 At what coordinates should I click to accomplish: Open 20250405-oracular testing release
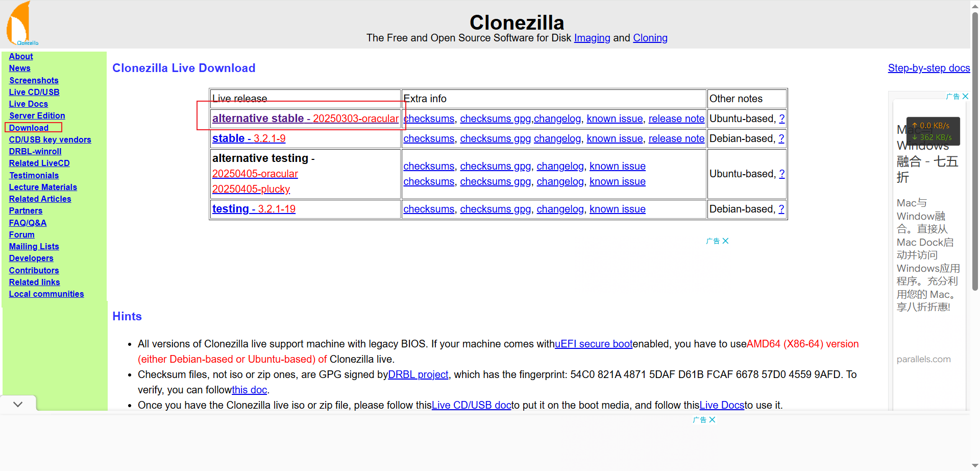click(x=255, y=174)
